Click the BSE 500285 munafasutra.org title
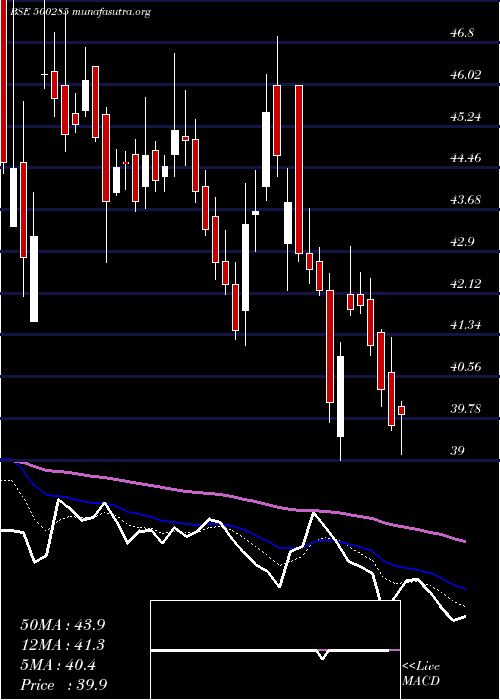500x700 pixels. pyautogui.click(x=79, y=12)
